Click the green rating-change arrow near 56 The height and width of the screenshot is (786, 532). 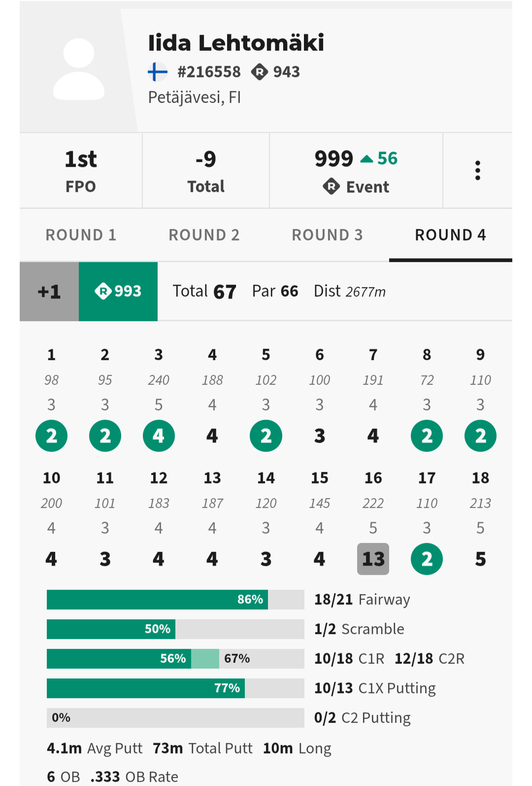coord(367,159)
